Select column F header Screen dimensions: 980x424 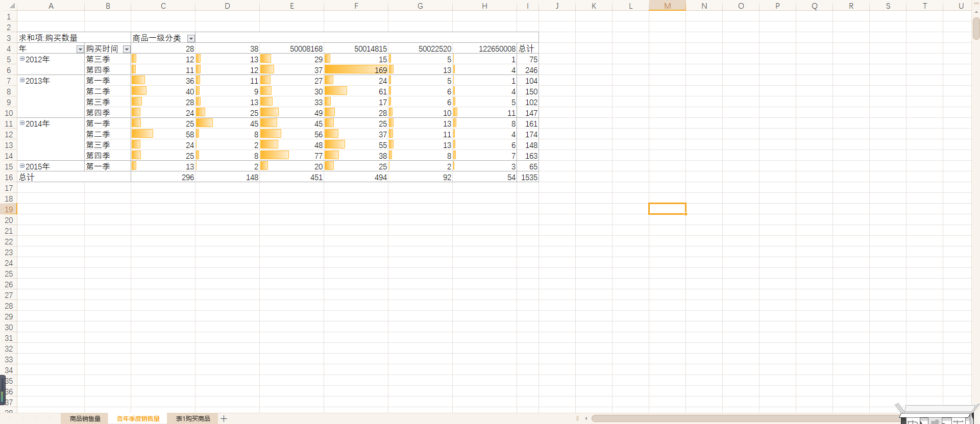coord(356,6)
